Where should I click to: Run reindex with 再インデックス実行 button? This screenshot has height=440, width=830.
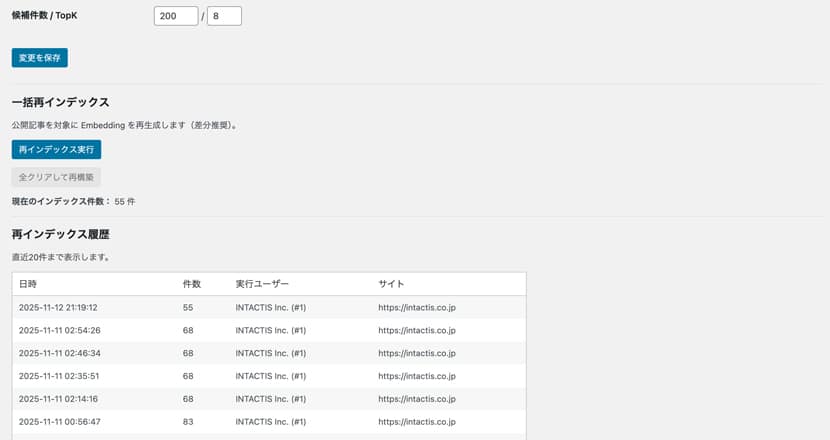pos(56,149)
